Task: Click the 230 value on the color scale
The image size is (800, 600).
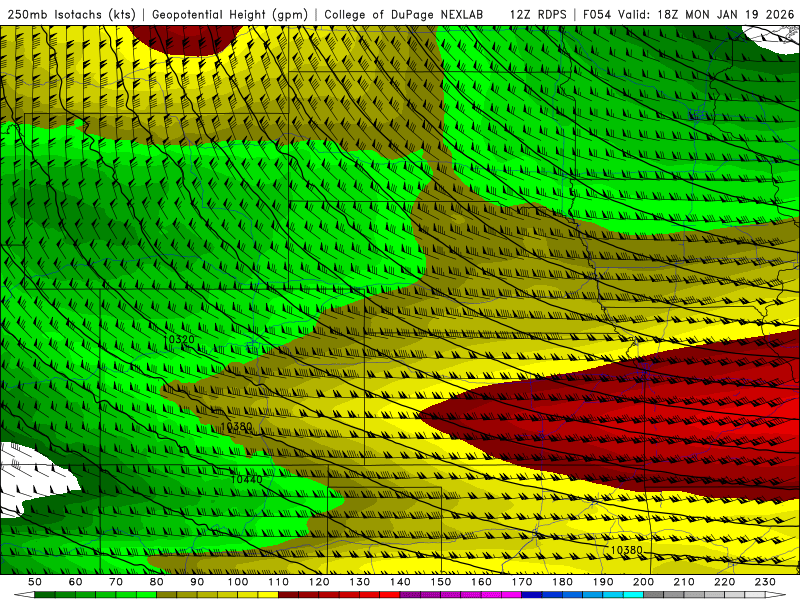Action: coord(765,582)
